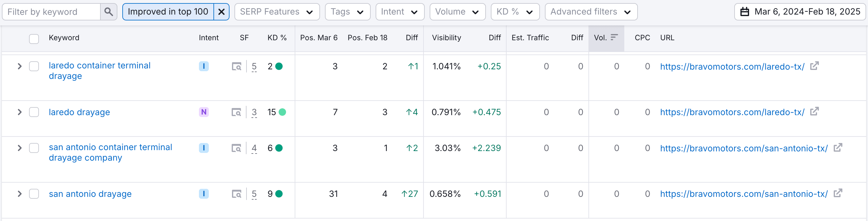Open external link icon for laredo drayage URL

point(814,111)
